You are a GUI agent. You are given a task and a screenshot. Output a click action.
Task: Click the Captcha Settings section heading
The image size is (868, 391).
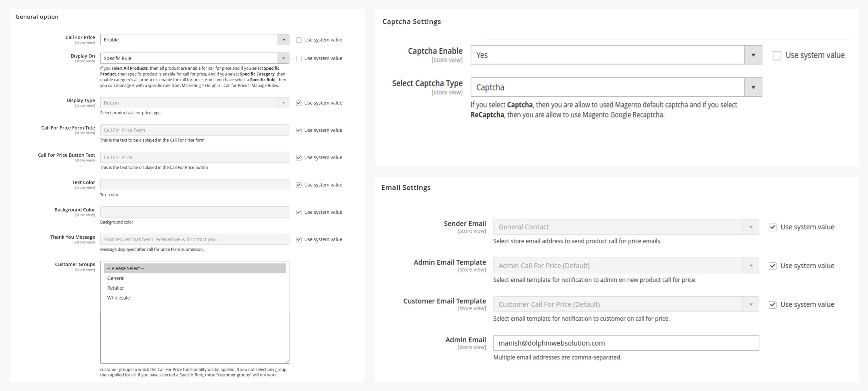pyautogui.click(x=411, y=22)
